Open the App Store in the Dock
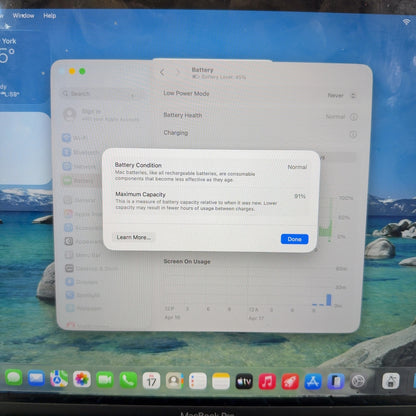This screenshot has height=416, width=416. tap(313, 382)
